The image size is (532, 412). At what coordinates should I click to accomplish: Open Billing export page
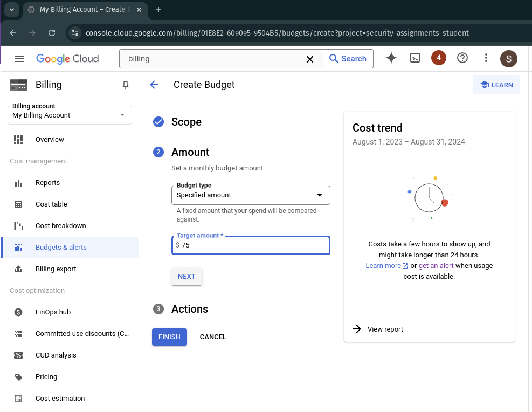pos(70,269)
